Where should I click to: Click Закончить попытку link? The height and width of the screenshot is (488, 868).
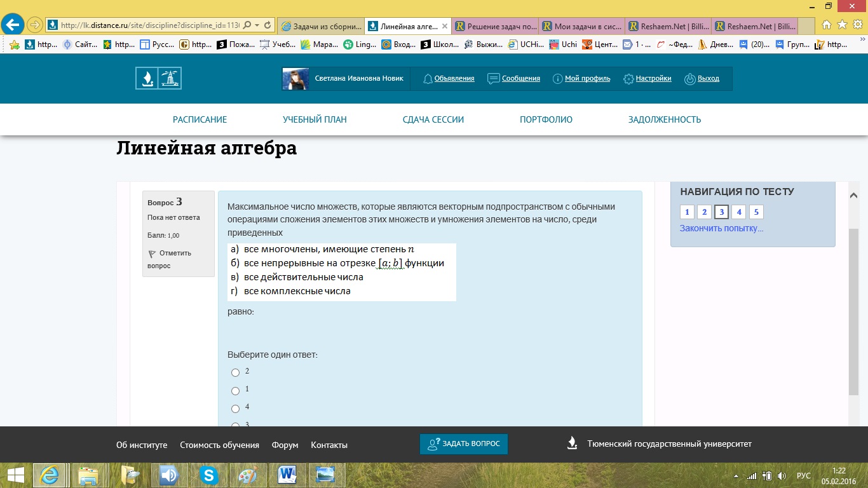tap(721, 228)
